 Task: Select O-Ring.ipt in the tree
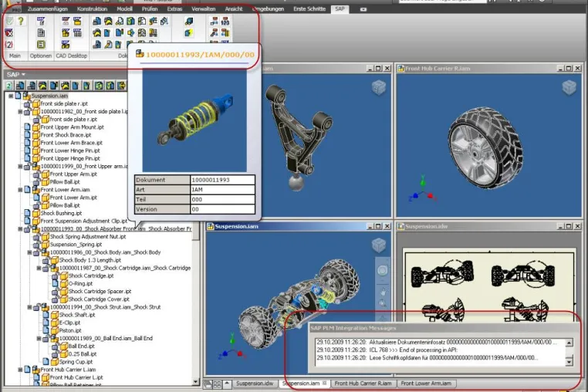coord(80,284)
